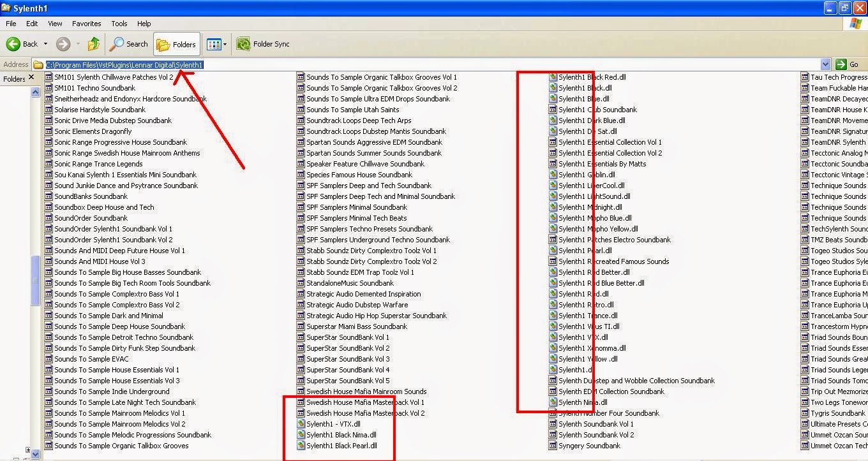The width and height of the screenshot is (868, 461).
Task: Click icon of Species Famous House Soundbank
Action: [x=301, y=175]
